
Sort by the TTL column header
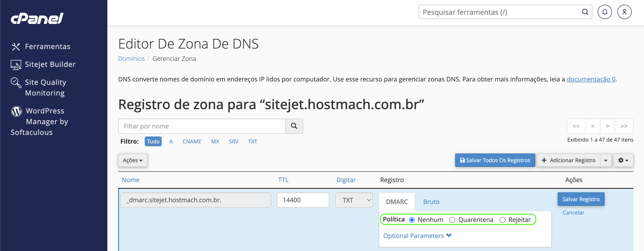pos(283,180)
